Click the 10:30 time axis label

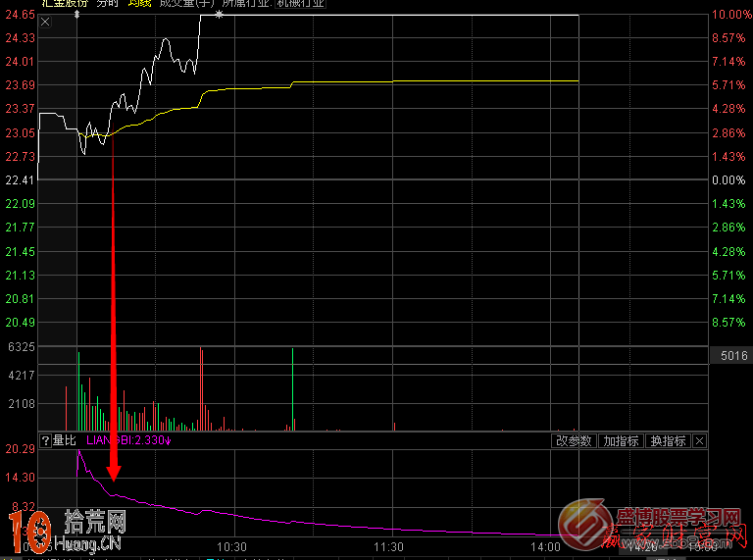point(231,547)
